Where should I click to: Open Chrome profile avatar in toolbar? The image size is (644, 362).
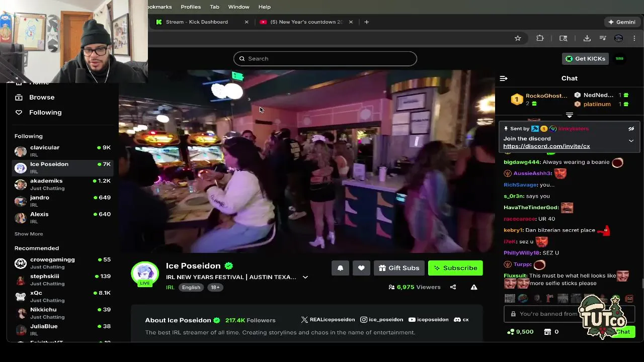click(619, 38)
